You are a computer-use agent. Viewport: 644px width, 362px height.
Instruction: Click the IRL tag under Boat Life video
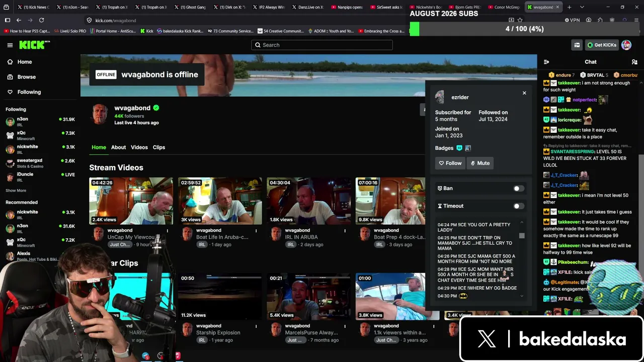tap(202, 244)
